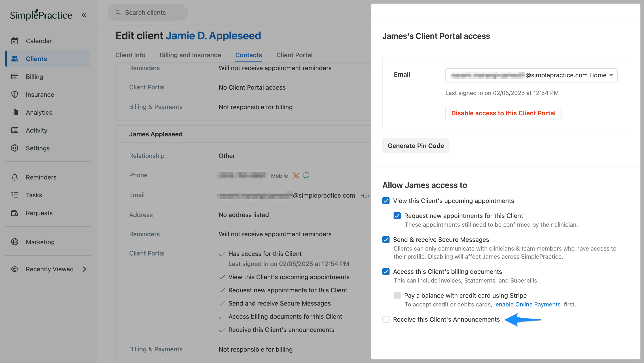Screen dimensions: 644x363
Task: Click the search magnifier icon
Action: coord(118,13)
